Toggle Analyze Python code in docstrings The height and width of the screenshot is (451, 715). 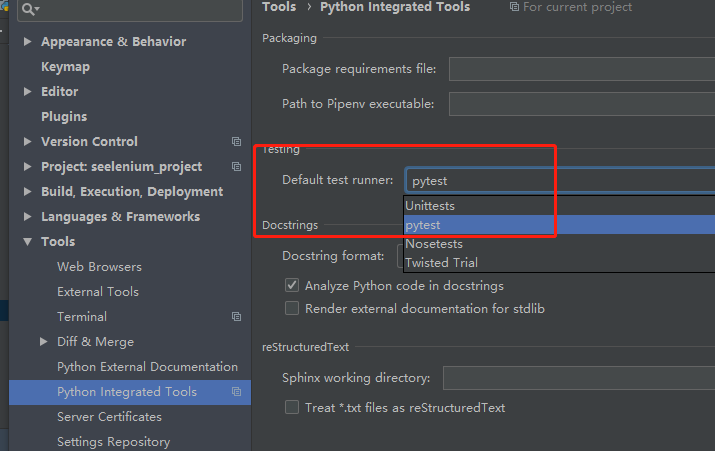point(292,286)
